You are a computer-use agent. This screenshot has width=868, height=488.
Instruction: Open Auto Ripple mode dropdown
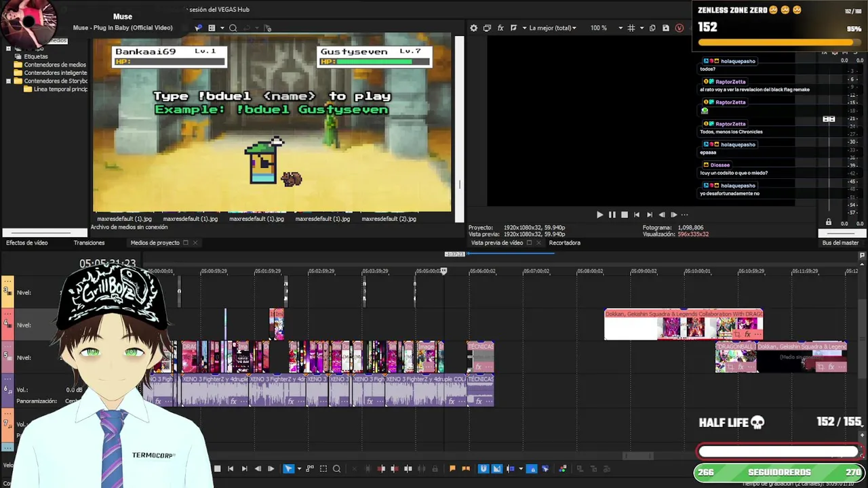(x=521, y=468)
